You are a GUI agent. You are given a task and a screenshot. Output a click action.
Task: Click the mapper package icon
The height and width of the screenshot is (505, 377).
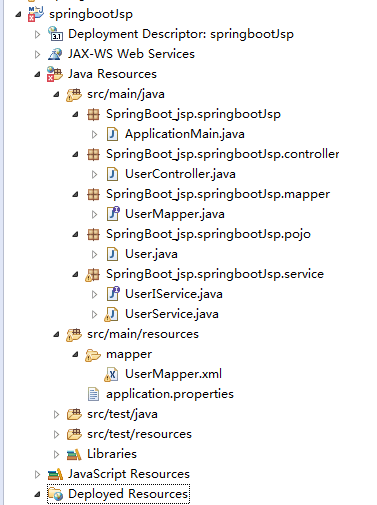pos(93,194)
